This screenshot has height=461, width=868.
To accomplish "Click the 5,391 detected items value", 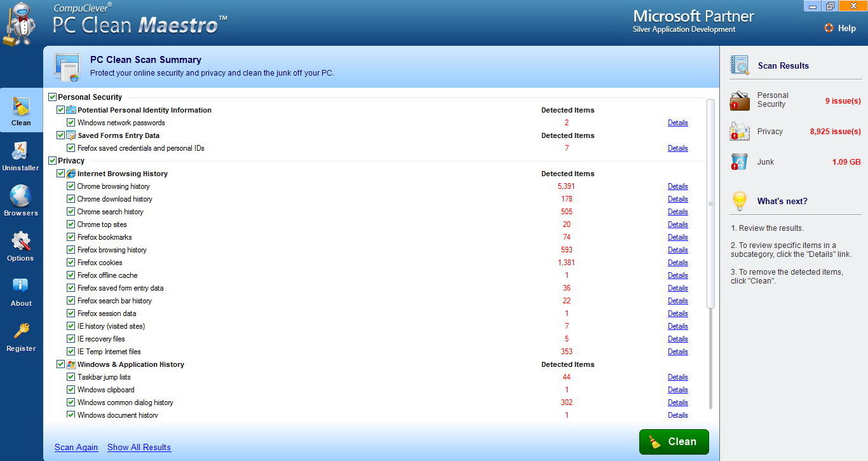I will [566, 186].
